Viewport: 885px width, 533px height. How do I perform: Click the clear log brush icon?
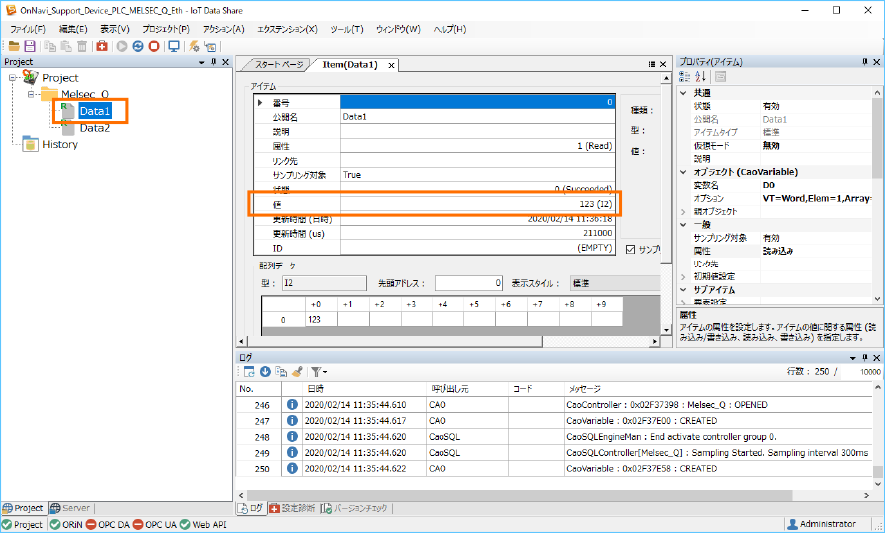[x=297, y=371]
